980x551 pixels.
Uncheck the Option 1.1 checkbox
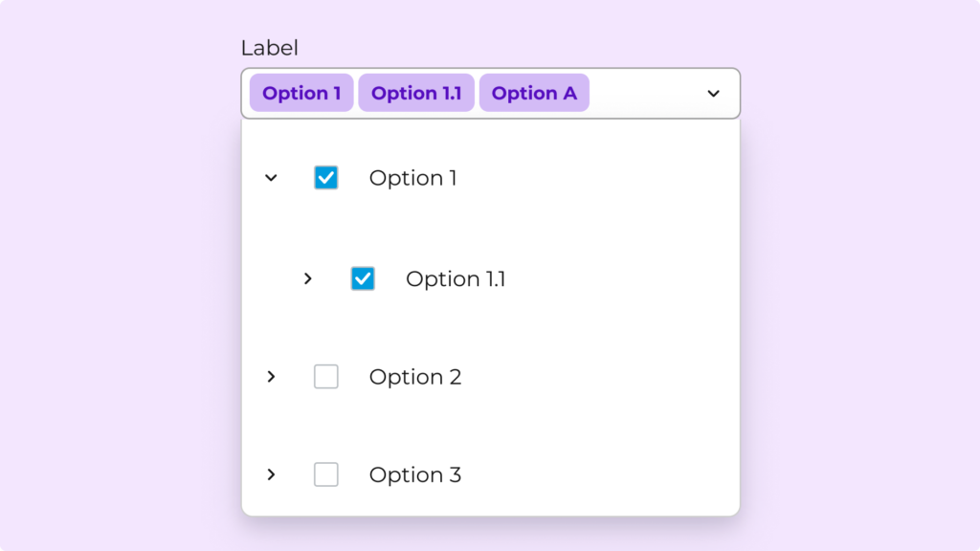363,278
